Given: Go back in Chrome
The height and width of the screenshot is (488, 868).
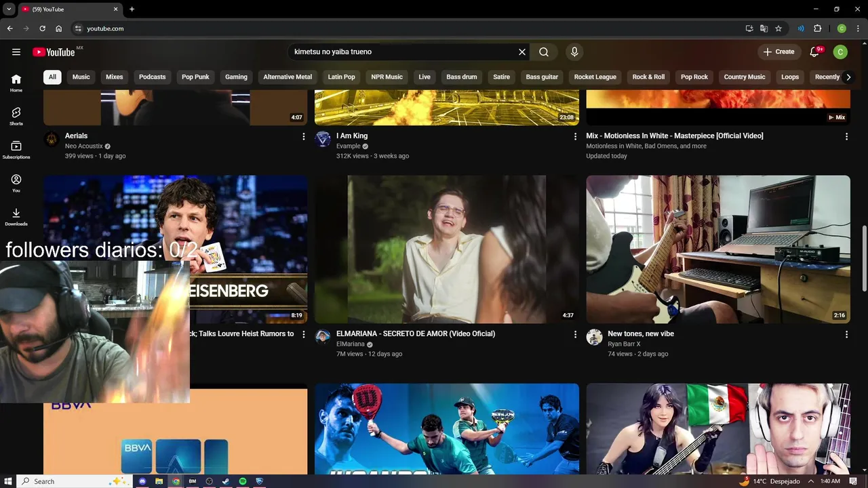Looking at the screenshot, I should (9, 28).
